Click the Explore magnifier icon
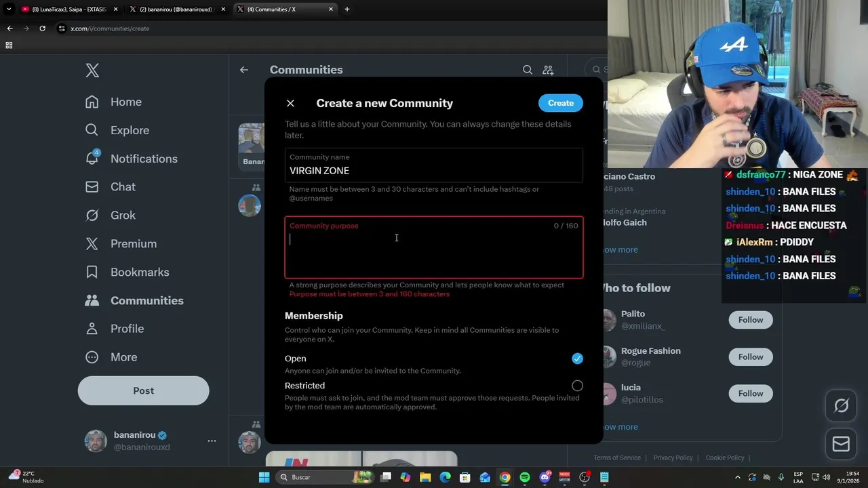The height and width of the screenshot is (488, 868). [x=92, y=130]
